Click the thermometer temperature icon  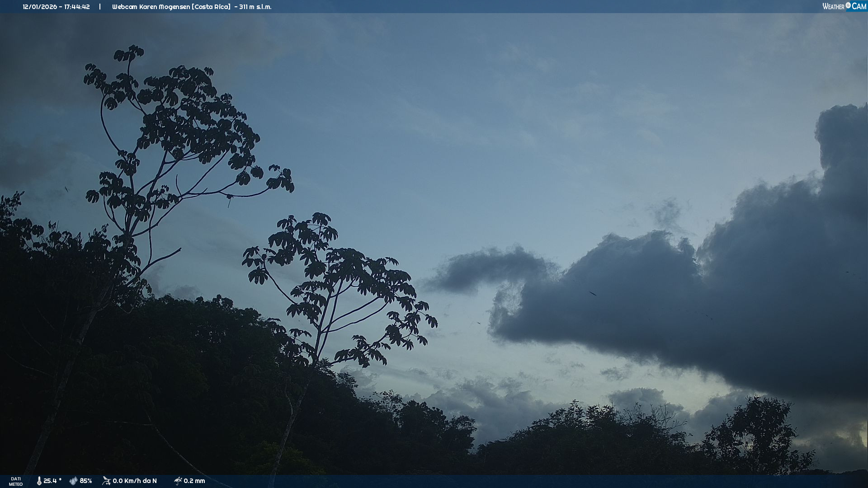[39, 481]
